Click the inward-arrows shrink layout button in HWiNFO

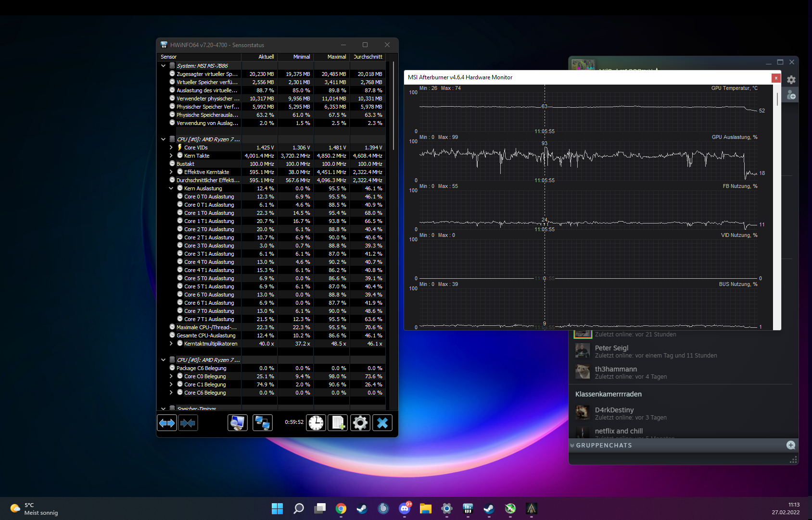(188, 423)
